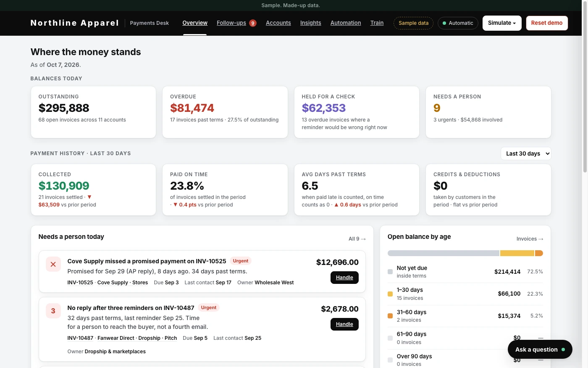
Task: Click the $214,414 Not yet due value
Action: (507, 272)
